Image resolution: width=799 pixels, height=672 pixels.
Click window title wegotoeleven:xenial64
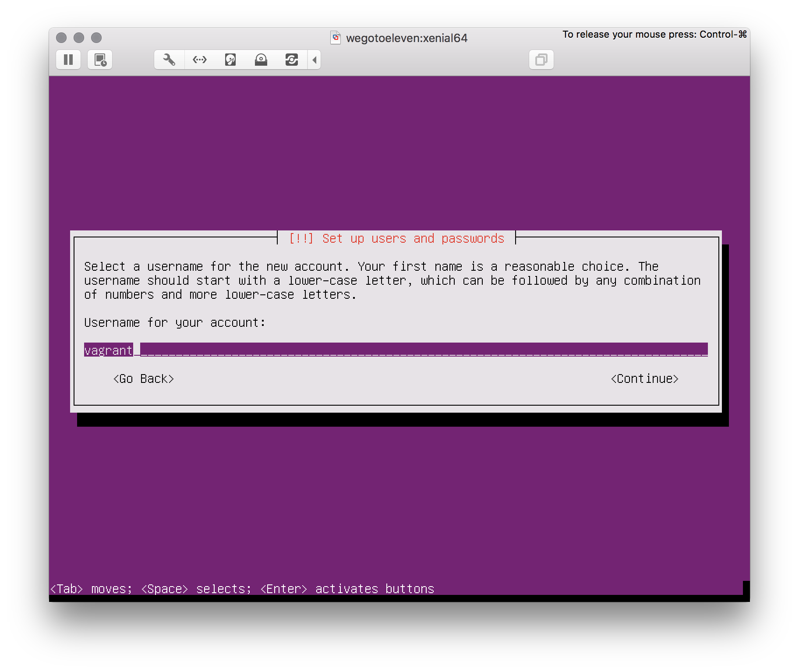coord(407,38)
